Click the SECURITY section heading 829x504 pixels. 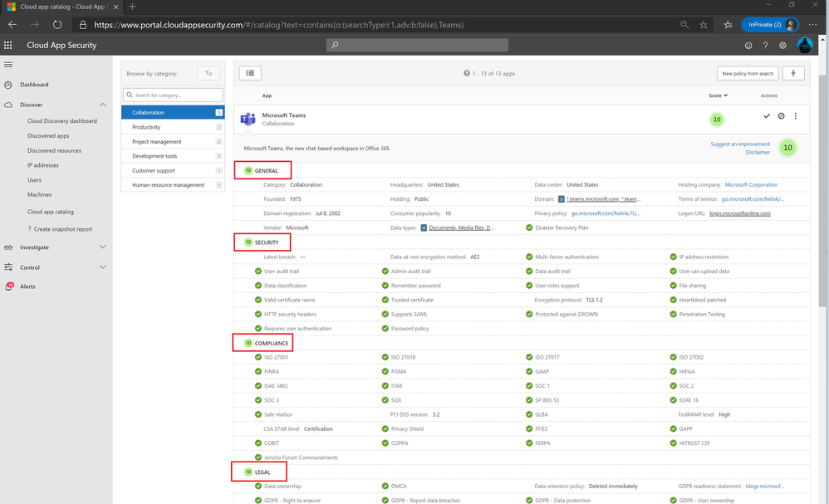pos(267,242)
